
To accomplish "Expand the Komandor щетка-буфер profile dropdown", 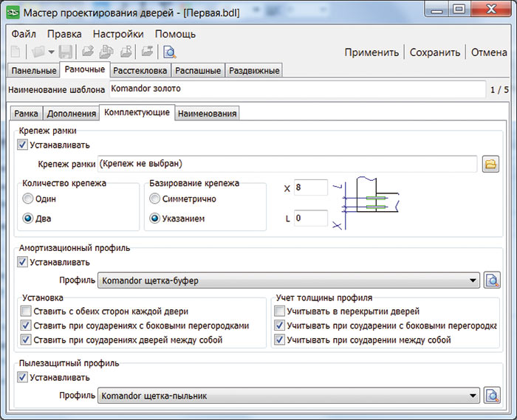I will (x=473, y=280).
